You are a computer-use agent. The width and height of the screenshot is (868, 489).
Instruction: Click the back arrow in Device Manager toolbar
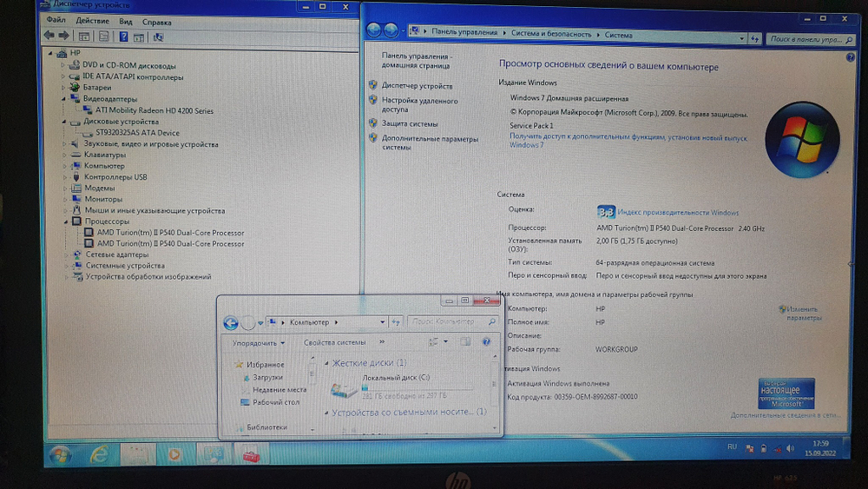pos(49,36)
